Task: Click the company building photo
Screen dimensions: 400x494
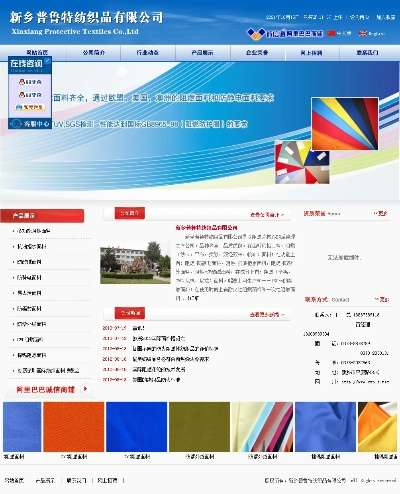Action: click(135, 263)
